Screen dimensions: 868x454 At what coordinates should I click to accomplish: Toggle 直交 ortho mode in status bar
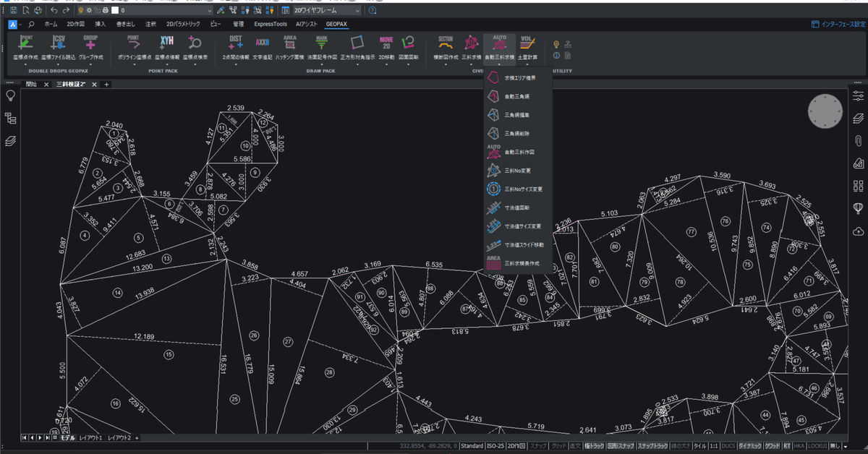[x=576, y=447]
